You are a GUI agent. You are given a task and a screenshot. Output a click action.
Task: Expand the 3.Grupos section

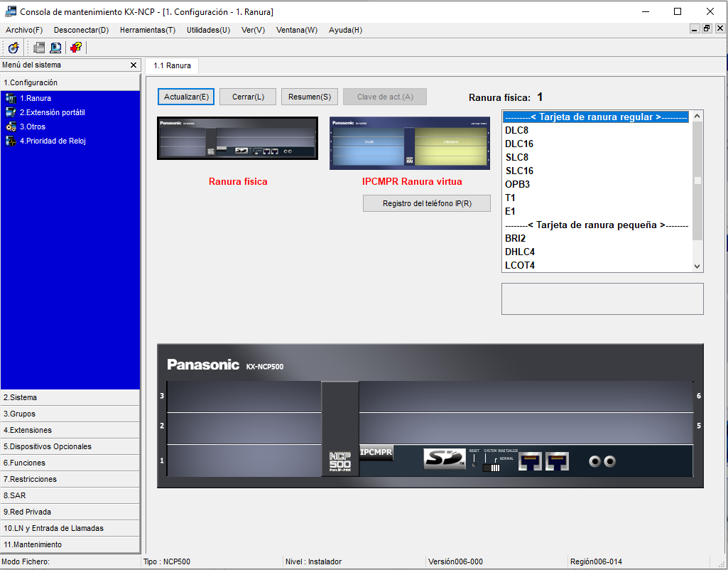tap(70, 414)
